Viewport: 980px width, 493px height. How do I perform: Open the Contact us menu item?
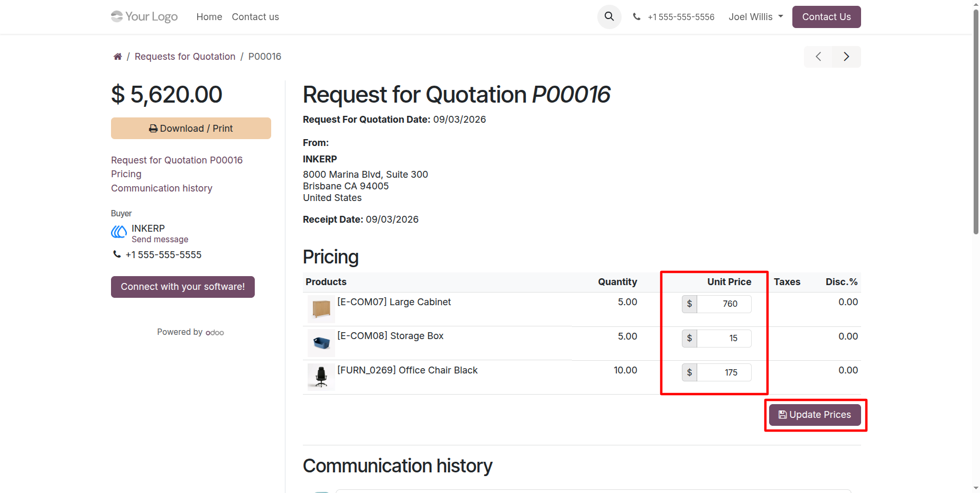[255, 17]
